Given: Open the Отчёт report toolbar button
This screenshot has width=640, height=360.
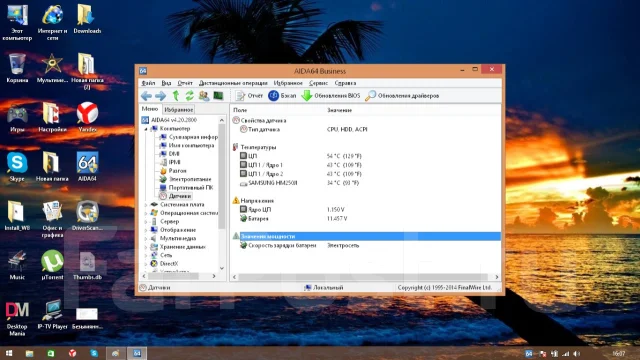Looking at the screenshot, I should (249, 96).
